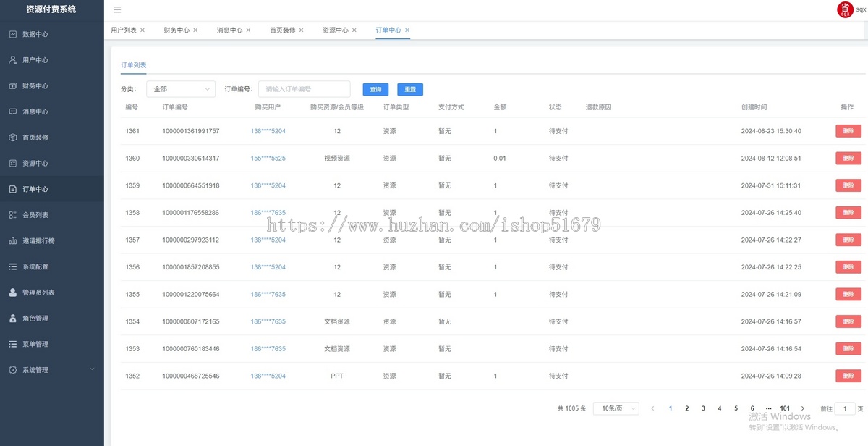Open the 数据中心 sidebar icon
The width and height of the screenshot is (868, 446).
(13, 34)
